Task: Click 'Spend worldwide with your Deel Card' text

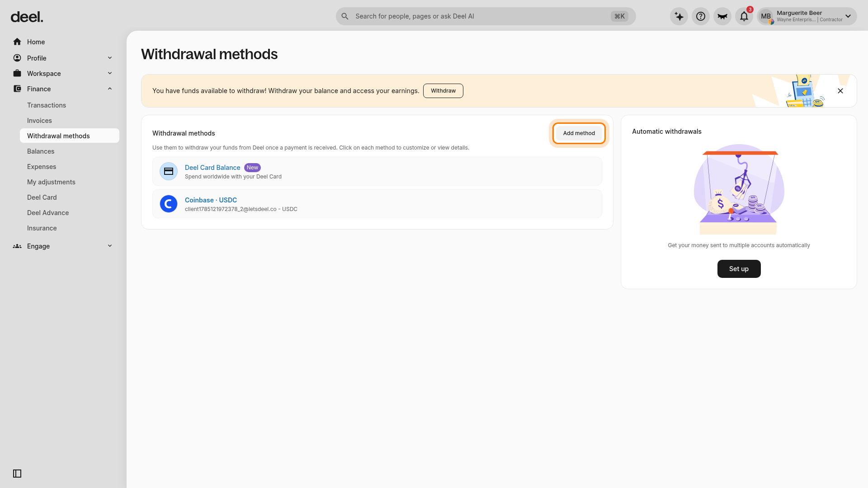Action: tap(233, 177)
